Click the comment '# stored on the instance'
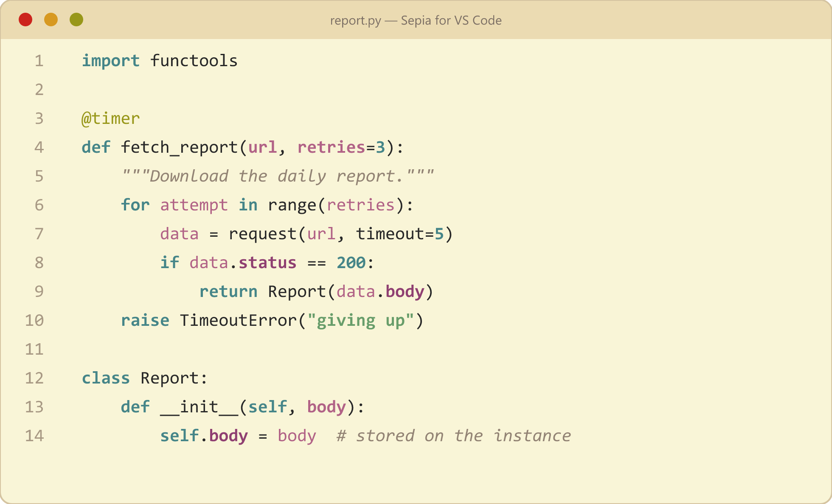The width and height of the screenshot is (832, 504). pyautogui.click(x=453, y=436)
